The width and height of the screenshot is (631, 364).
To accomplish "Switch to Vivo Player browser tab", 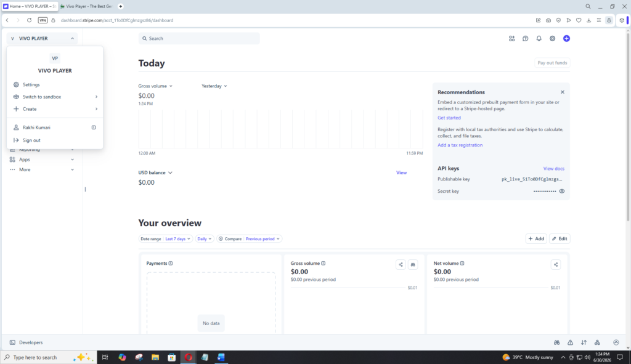I will tap(86, 6).
